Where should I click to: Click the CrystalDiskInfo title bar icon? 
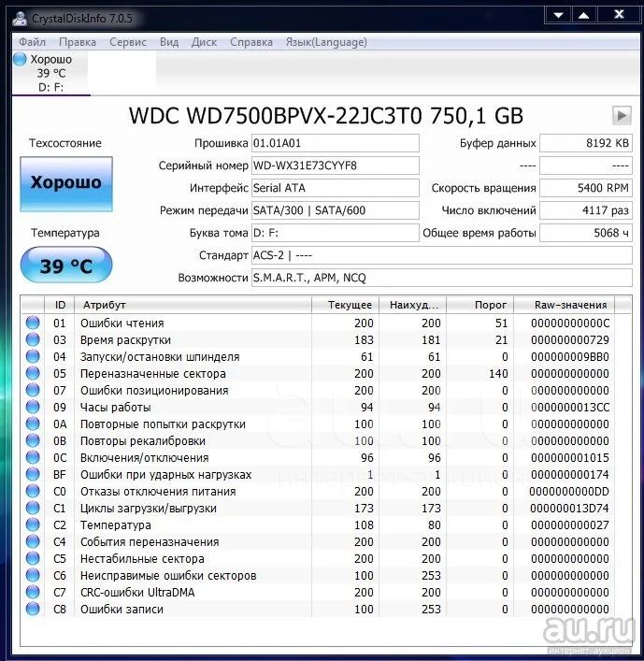point(20,18)
